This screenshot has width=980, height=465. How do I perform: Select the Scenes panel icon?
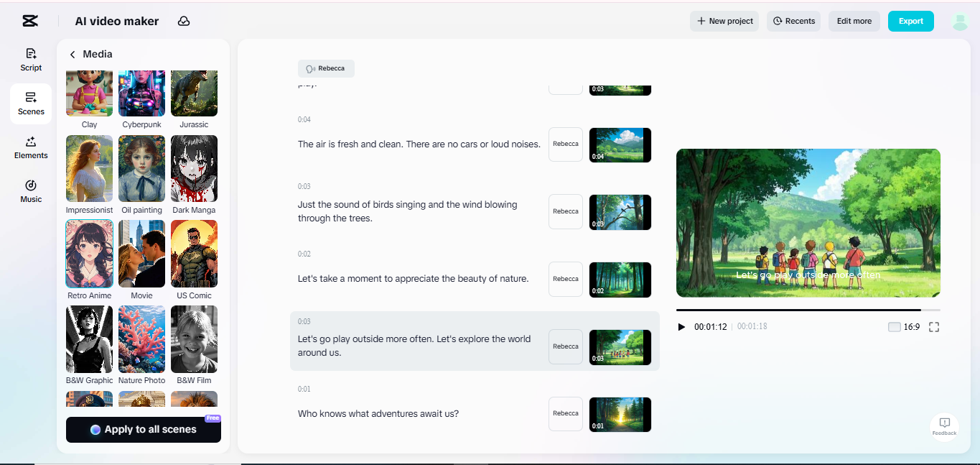[x=30, y=103]
